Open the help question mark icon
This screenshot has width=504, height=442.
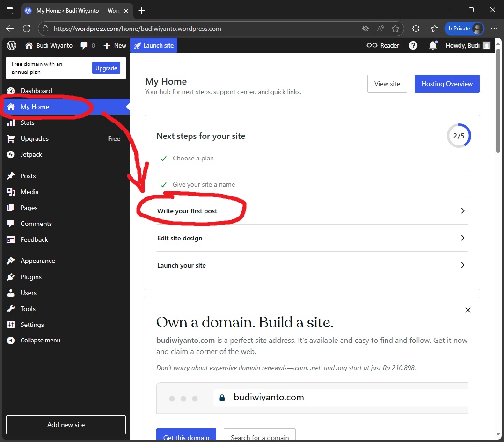pos(413,46)
